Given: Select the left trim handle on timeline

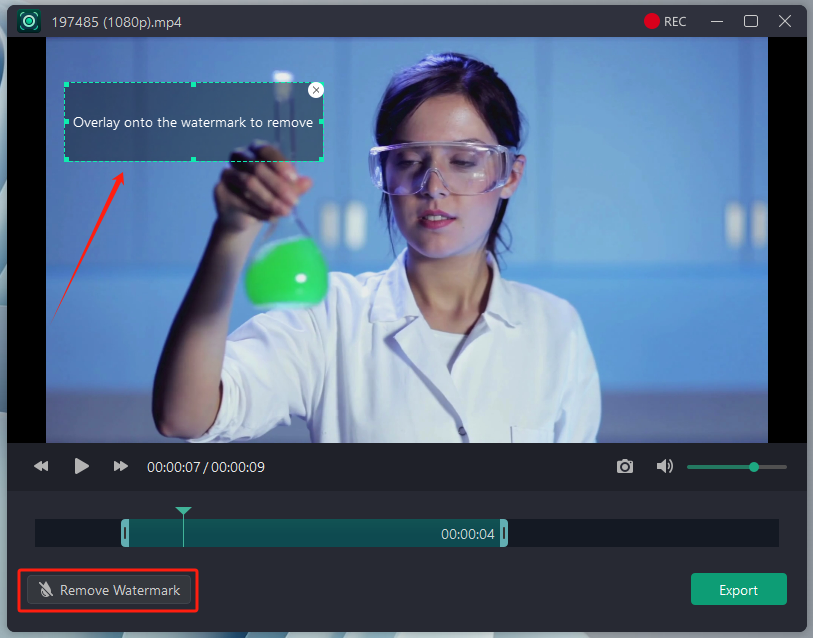Looking at the screenshot, I should 125,533.
